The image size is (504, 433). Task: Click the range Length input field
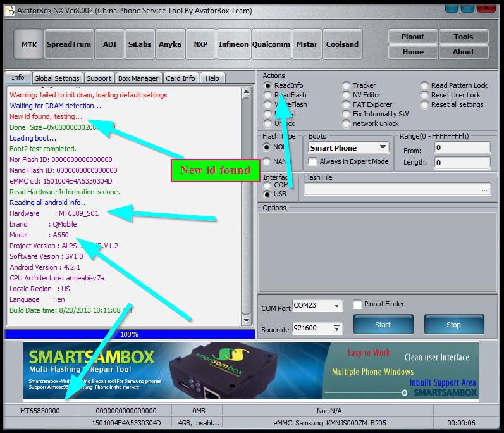[x=462, y=163]
